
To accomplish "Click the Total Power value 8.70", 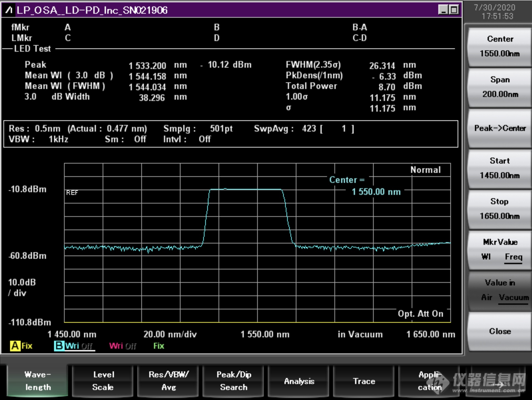I will (x=387, y=87).
